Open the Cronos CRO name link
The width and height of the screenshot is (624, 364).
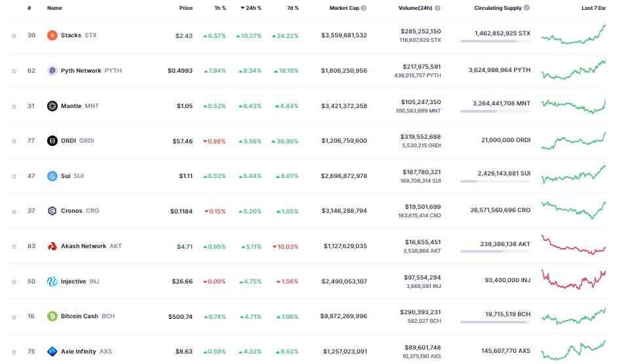pos(80,211)
